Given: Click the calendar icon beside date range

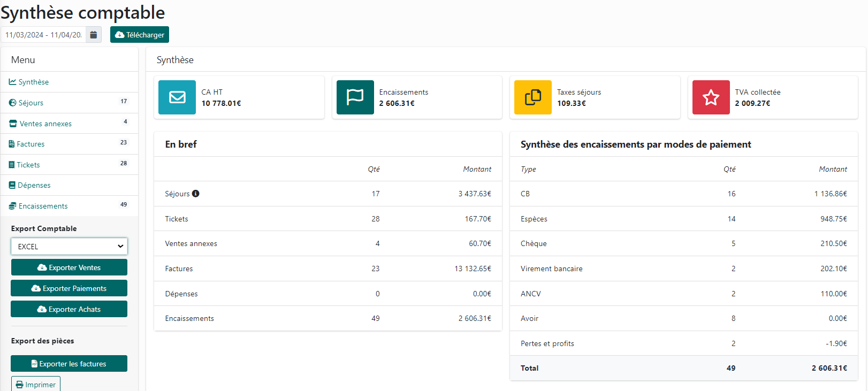Looking at the screenshot, I should pyautogui.click(x=94, y=35).
